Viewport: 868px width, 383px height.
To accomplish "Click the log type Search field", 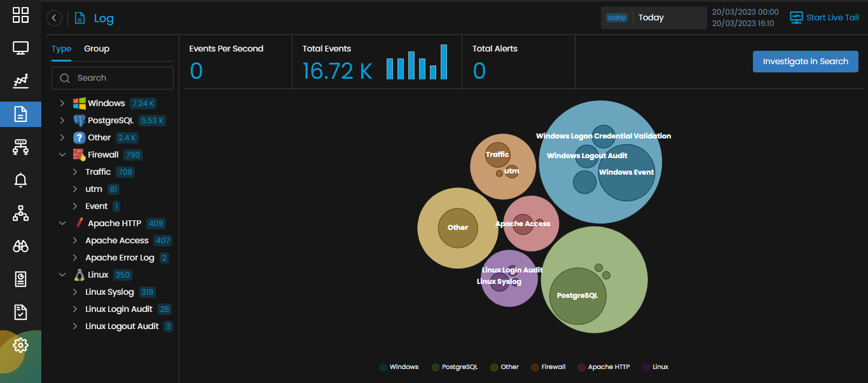I will (113, 78).
